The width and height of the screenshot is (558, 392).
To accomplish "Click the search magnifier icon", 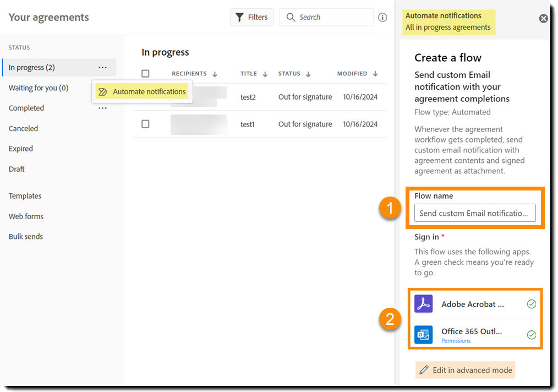I will tap(291, 17).
